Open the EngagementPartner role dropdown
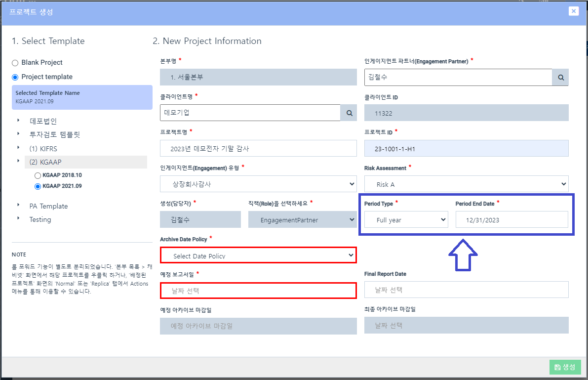Viewport: 588px width, 380px height. tap(302, 219)
